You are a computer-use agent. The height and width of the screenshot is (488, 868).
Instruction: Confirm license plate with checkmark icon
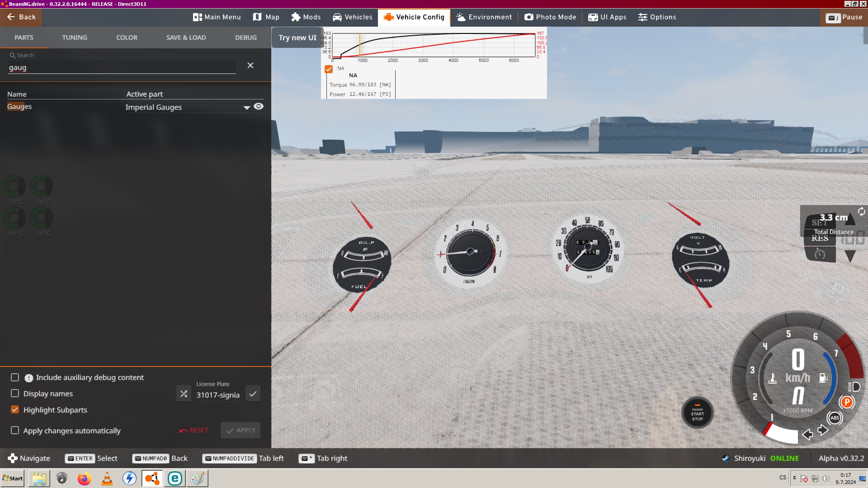[253, 394]
